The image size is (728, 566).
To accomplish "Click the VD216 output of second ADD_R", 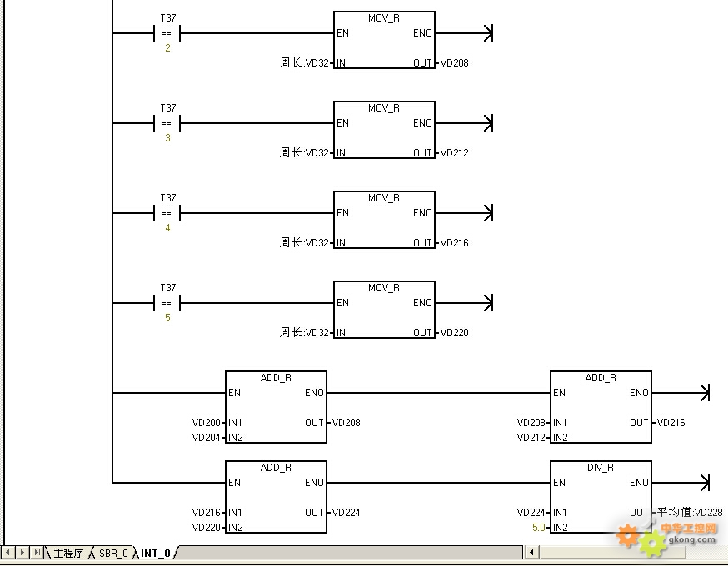I will tap(671, 423).
